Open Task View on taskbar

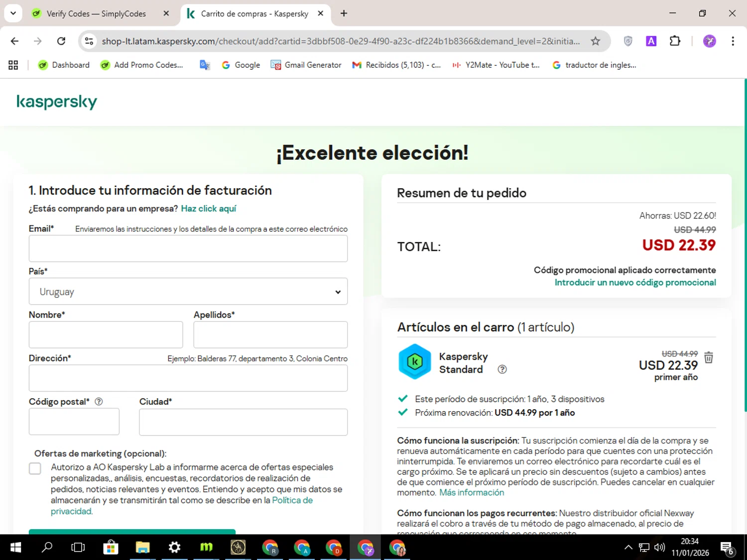(x=78, y=548)
